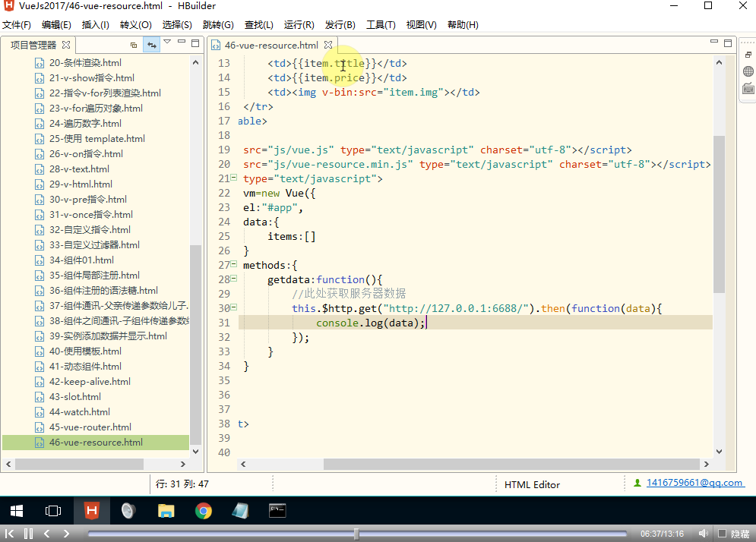Select 42-keep-alive.html in the project tree

tap(90, 382)
